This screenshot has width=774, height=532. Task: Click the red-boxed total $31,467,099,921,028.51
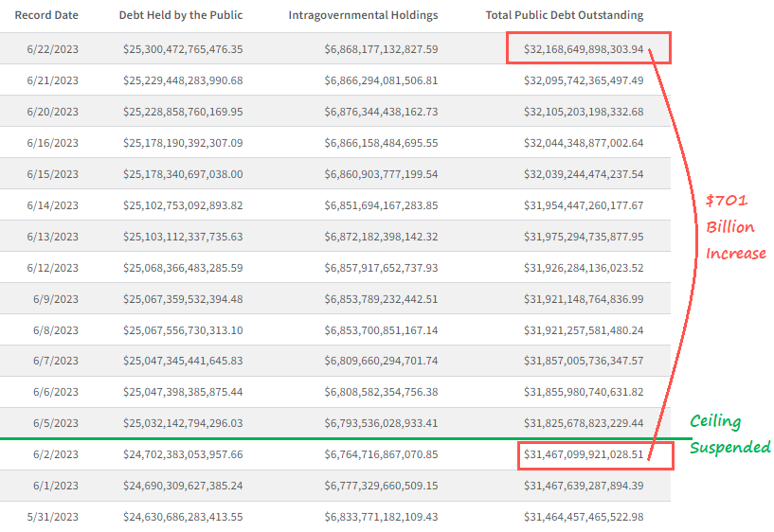click(584, 454)
